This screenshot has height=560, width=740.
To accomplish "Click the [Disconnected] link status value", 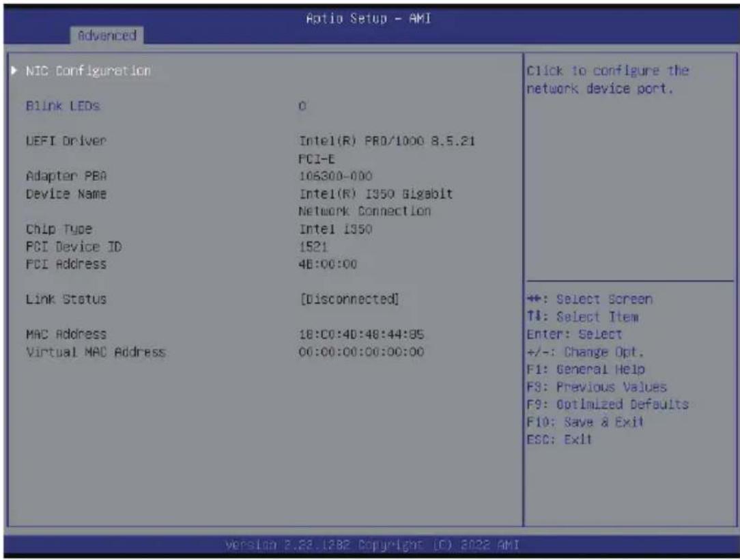I will 350,299.
